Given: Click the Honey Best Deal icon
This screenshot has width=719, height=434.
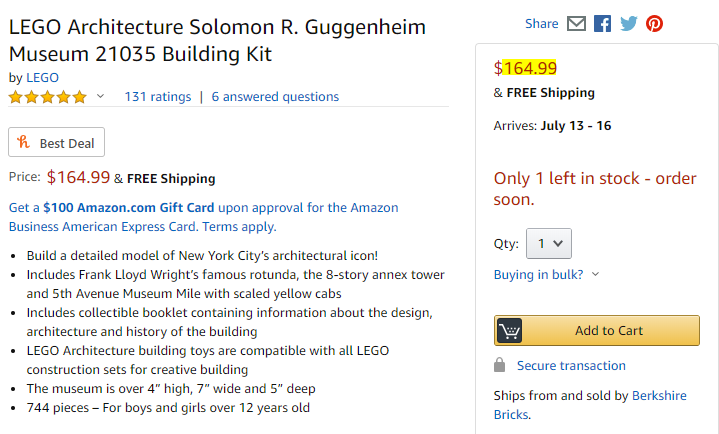Looking at the screenshot, I should coord(24,143).
